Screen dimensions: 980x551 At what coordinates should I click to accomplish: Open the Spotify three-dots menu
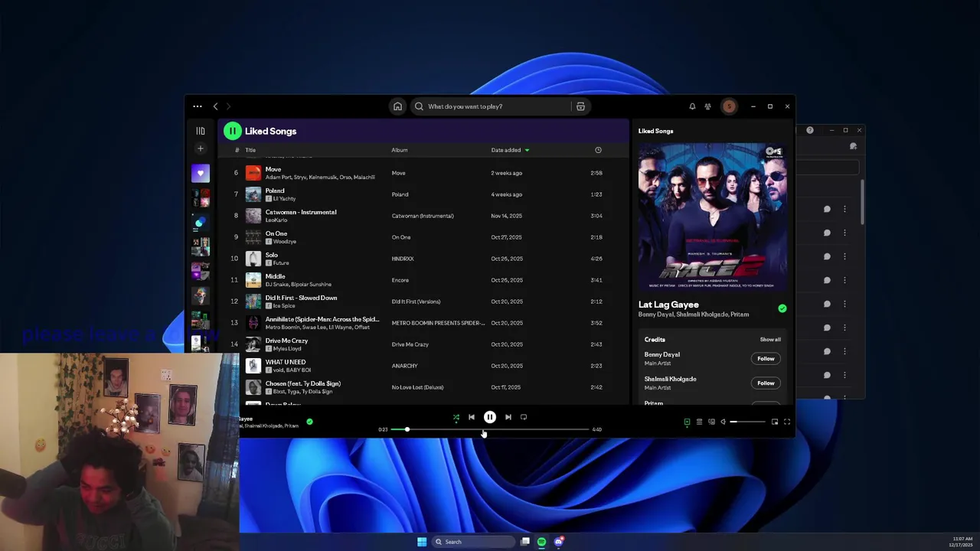[198, 106]
